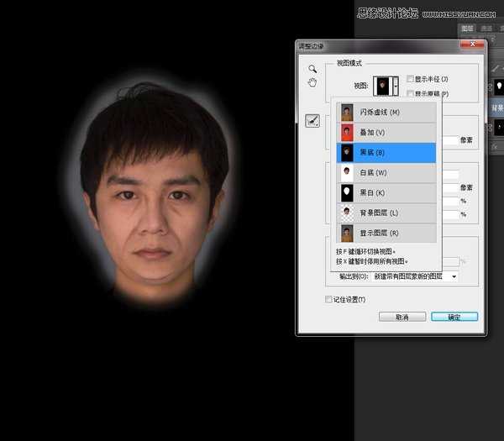Toggle the 显示原稿 (P) checkbox
This screenshot has height=441, width=504.
pos(409,93)
